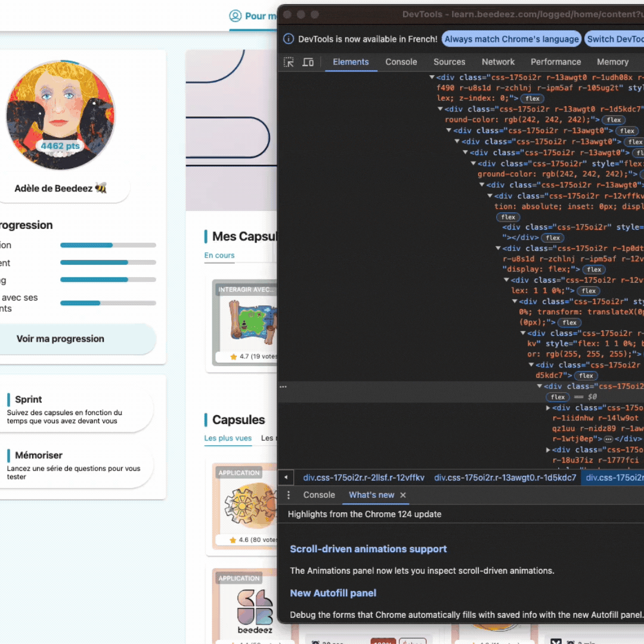Click the ellipsis beside the selected DOM row
The width and height of the screenshot is (644, 644).
point(283,386)
